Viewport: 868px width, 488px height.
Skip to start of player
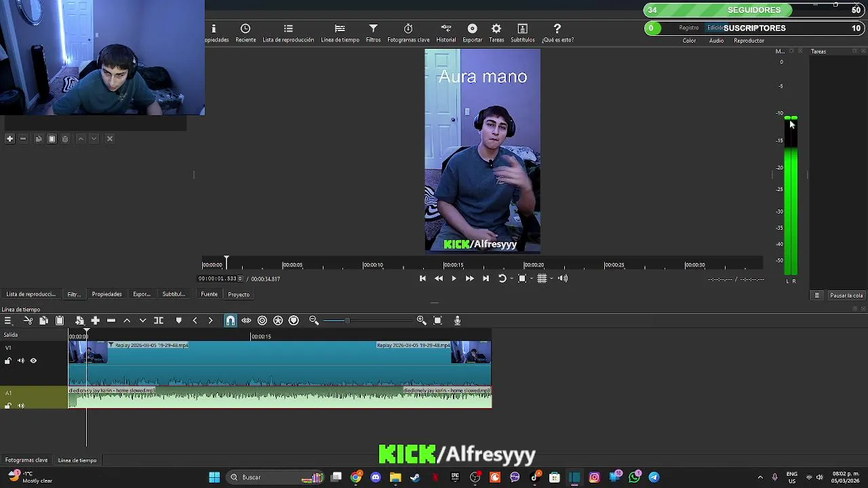point(422,279)
